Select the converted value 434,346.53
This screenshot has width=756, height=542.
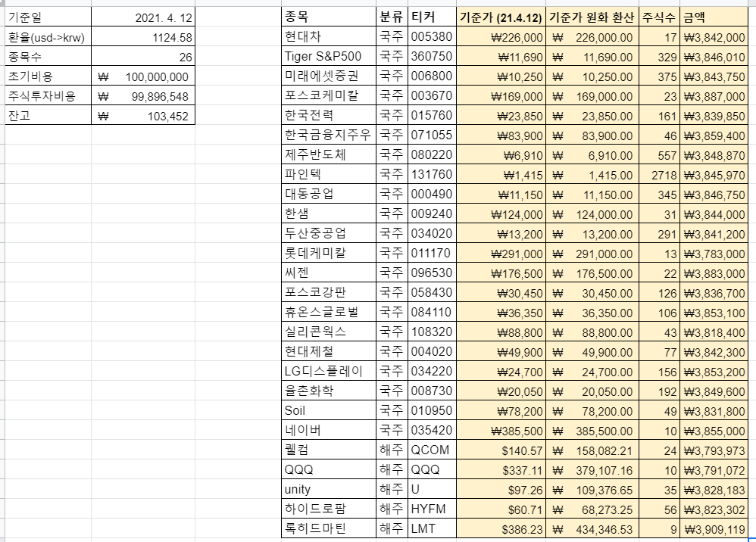[x=592, y=529]
